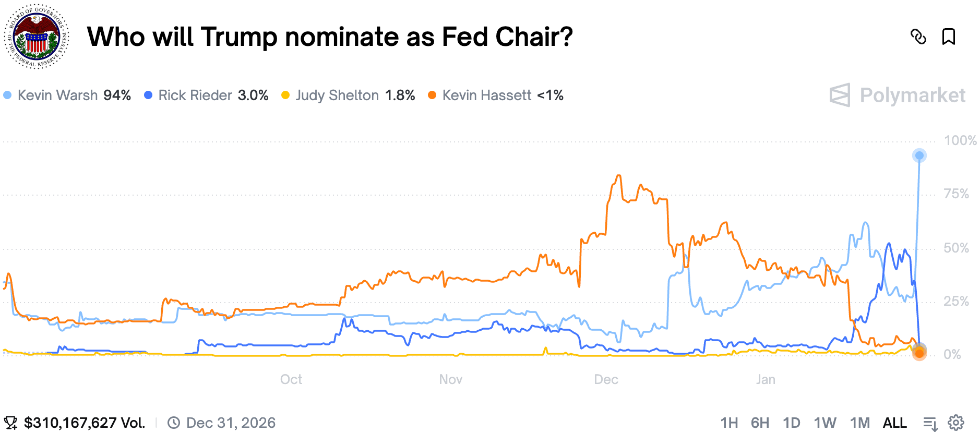Viewport: 980px width, 432px height.
Task: Bookmark this Fed Chair market
Action: click(x=948, y=37)
